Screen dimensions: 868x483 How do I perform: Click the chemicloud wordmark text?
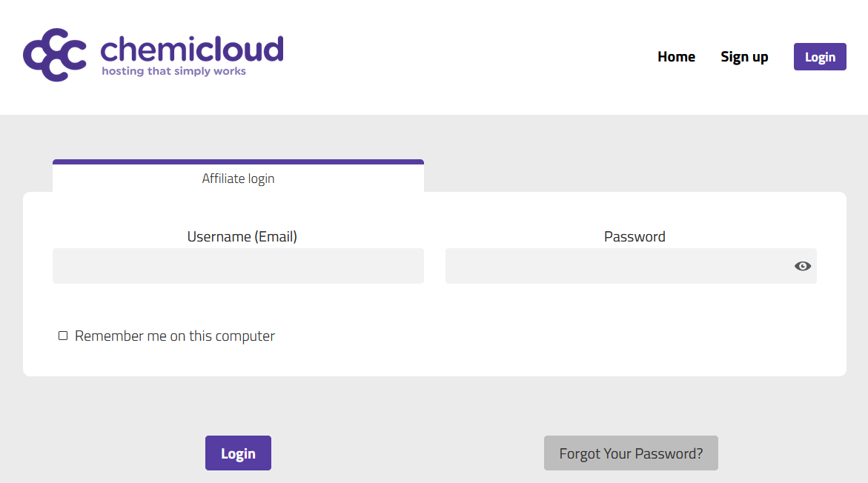[x=192, y=49]
